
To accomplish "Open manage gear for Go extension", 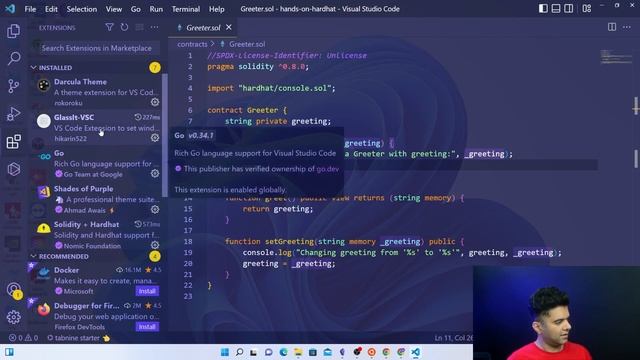I will (155, 173).
